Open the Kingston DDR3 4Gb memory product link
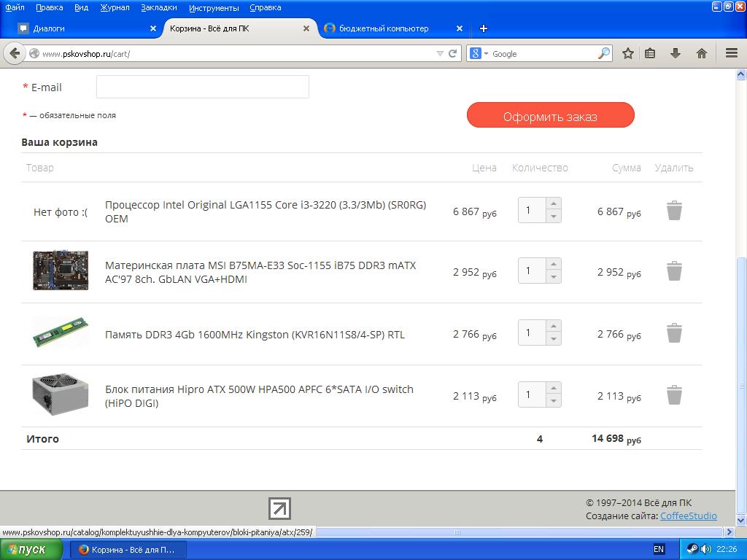The width and height of the screenshot is (747, 560). 255,334
